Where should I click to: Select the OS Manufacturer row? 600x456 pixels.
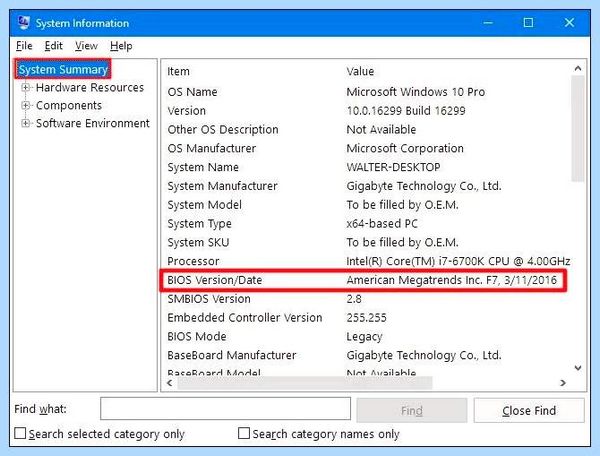click(367, 148)
